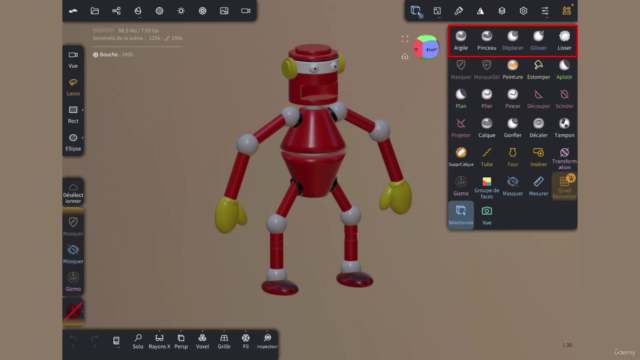
Task: Select the Calque layer tool
Action: [487, 128]
